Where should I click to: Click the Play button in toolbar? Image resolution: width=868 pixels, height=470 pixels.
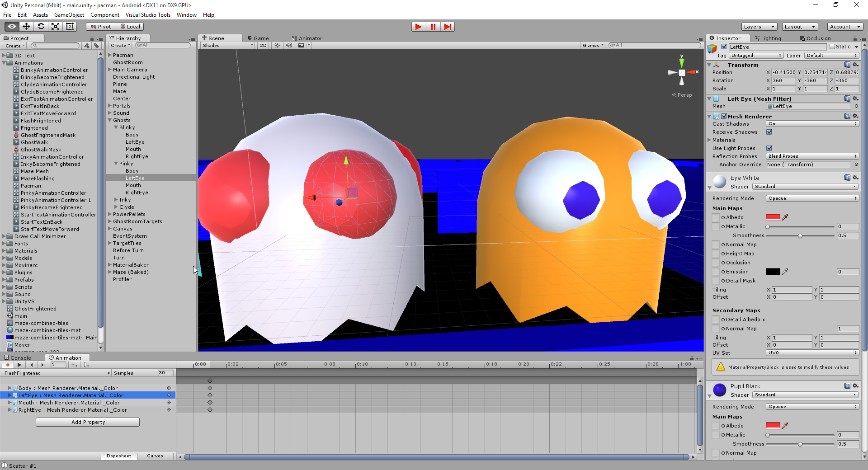pyautogui.click(x=419, y=27)
